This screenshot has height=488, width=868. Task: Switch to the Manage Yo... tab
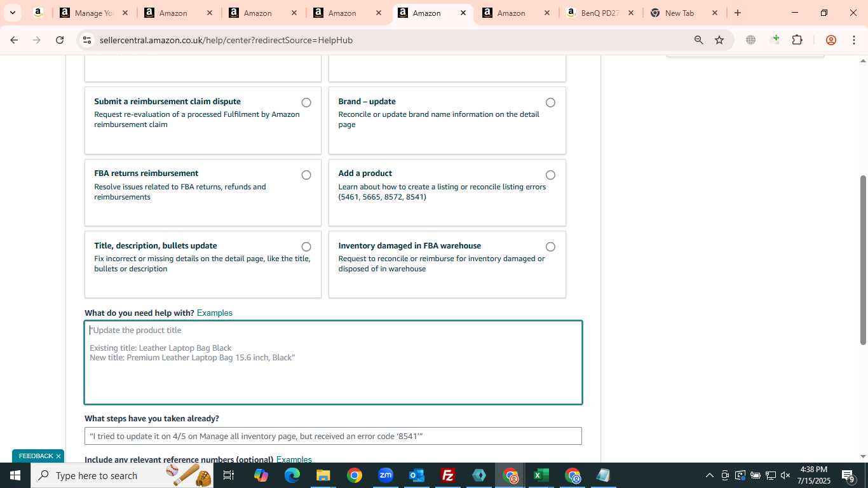pos(94,13)
